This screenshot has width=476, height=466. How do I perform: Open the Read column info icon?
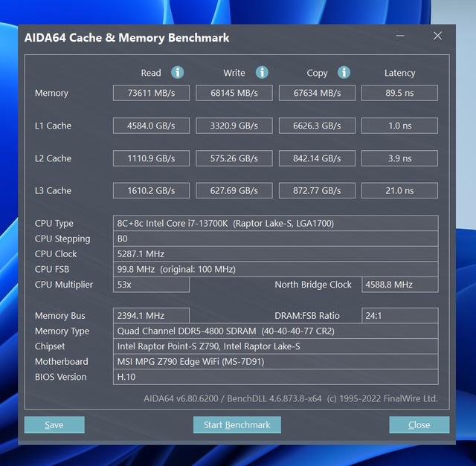point(177,73)
